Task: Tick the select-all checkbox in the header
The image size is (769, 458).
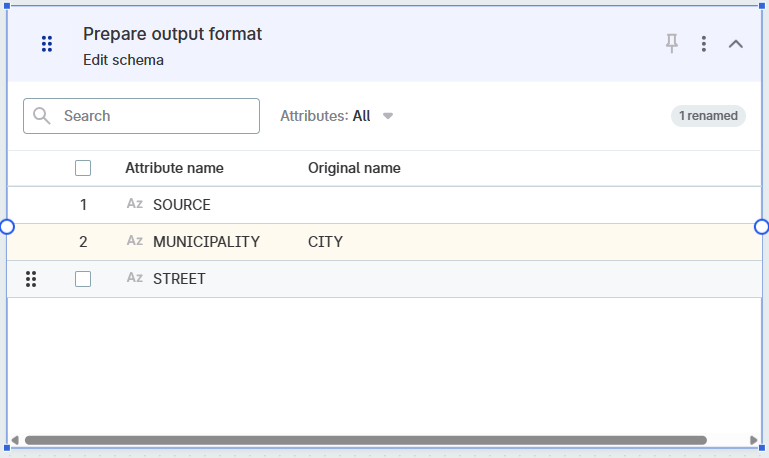Action: pos(83,168)
